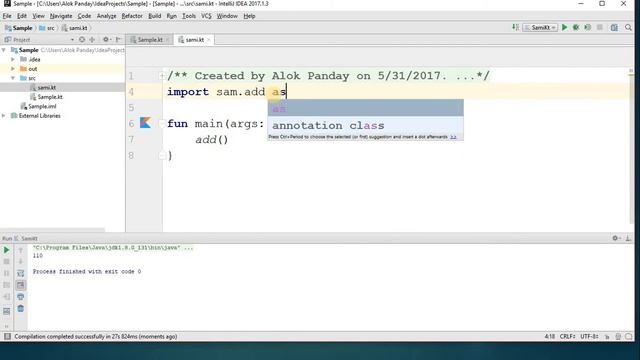Open Search Everywhere magnifier icon

coord(628,27)
